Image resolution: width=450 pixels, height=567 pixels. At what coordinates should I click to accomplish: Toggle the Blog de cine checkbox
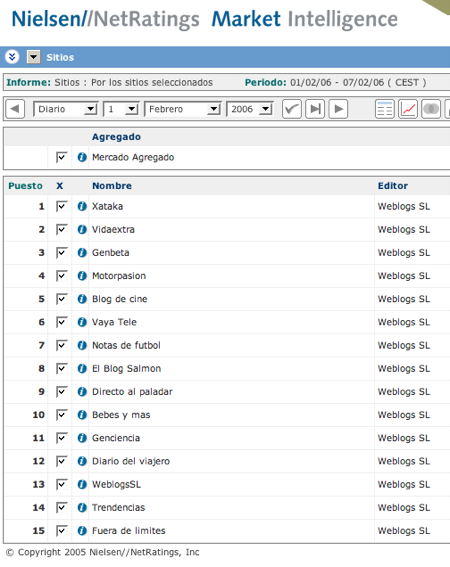(61, 299)
